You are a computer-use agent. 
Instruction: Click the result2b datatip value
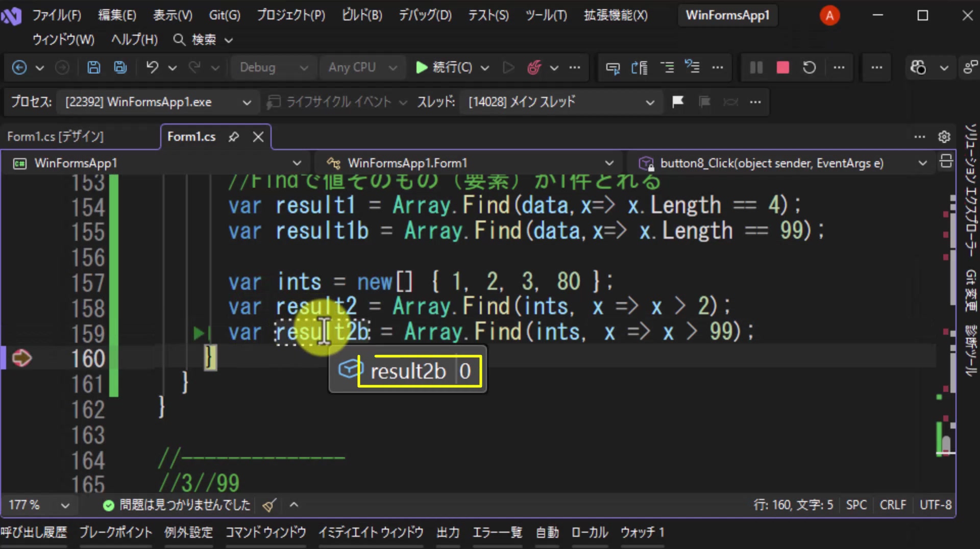point(464,371)
